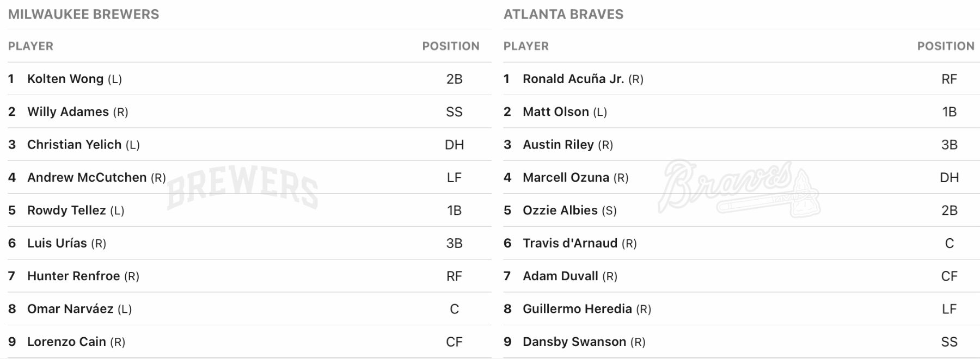
Task: Open Matt Olson's player entry
Action: [555, 112]
